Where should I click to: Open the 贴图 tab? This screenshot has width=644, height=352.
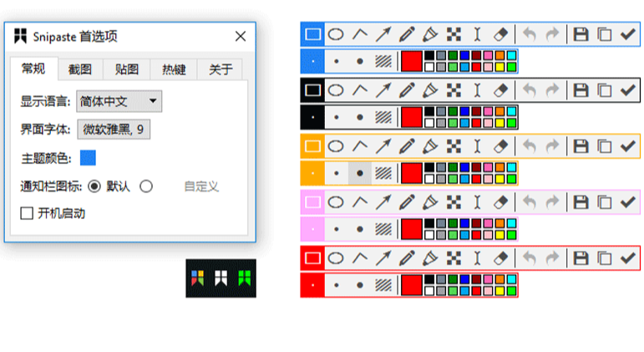point(127,69)
